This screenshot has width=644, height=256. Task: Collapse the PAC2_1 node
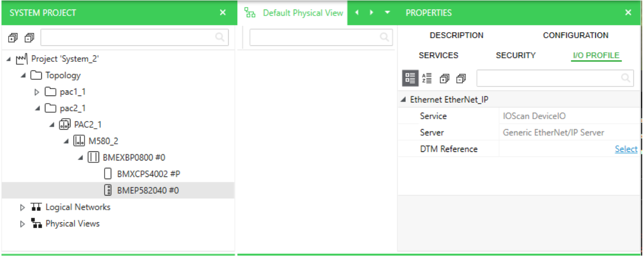pyautogui.click(x=52, y=125)
